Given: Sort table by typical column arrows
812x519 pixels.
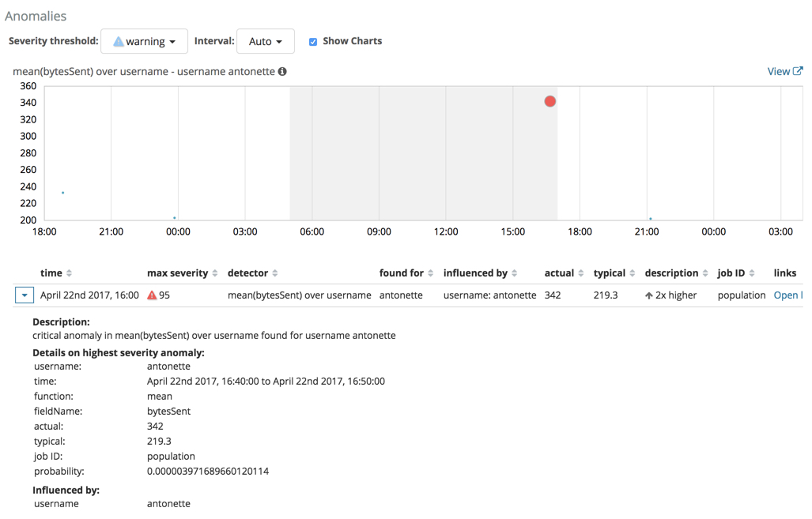Looking at the screenshot, I should [633, 273].
